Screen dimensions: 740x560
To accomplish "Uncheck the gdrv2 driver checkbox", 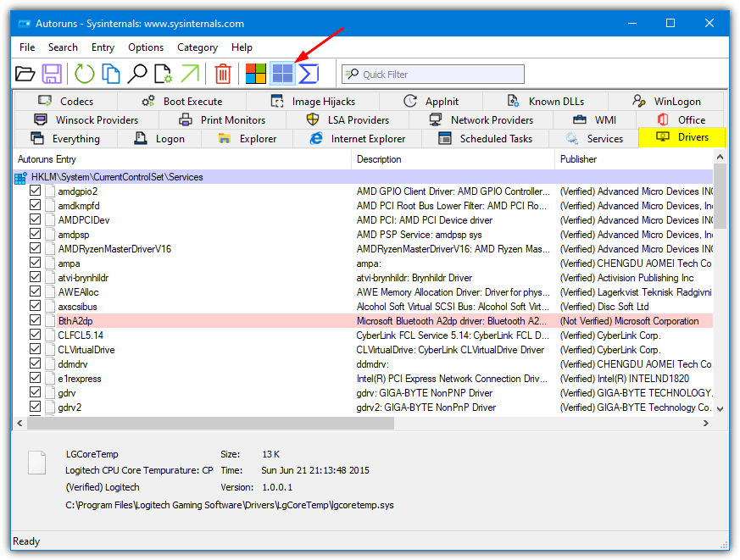I will [35, 407].
